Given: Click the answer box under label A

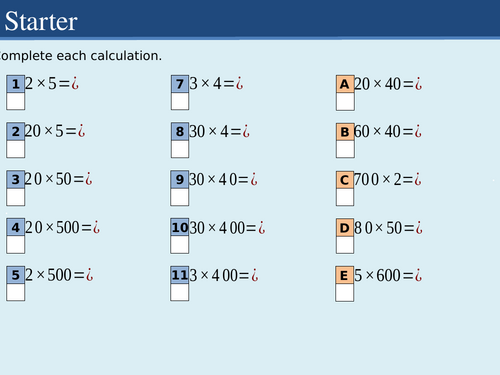Looking at the screenshot, I should pos(345,101).
